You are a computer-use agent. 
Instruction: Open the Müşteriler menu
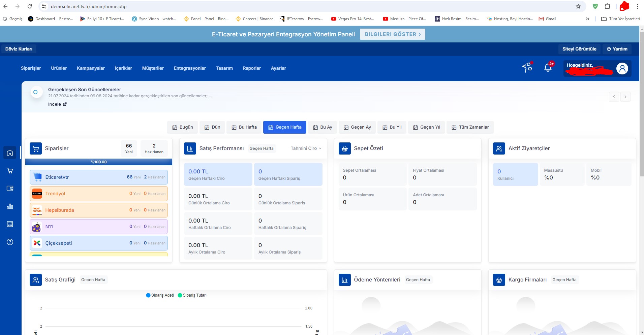point(153,68)
